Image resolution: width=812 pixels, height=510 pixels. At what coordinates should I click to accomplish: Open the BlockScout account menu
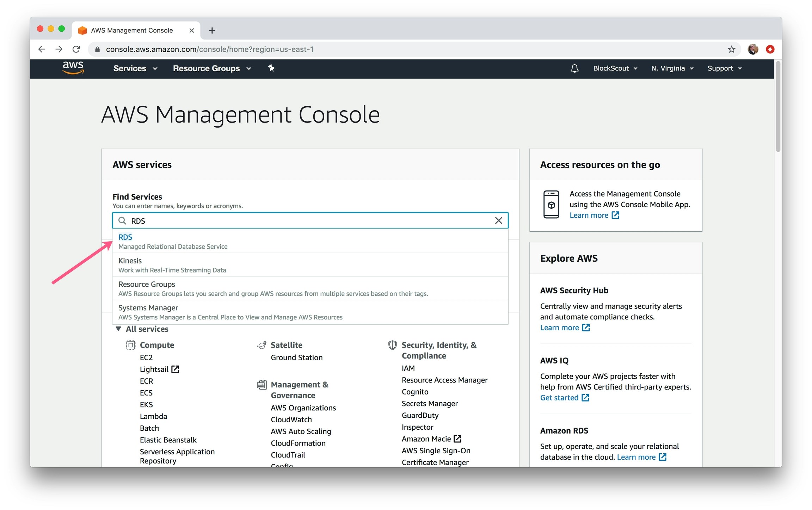click(615, 68)
